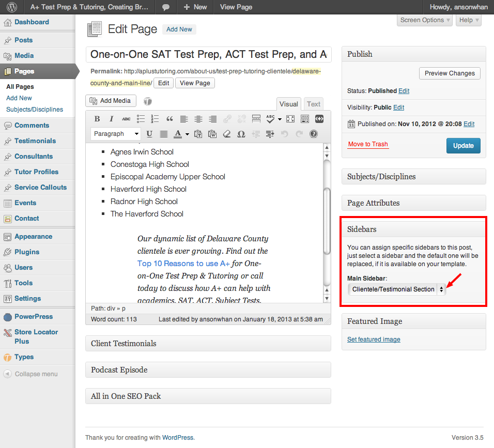The width and height of the screenshot is (494, 448).
Task: Align text center in the editor
Action: pos(198,119)
